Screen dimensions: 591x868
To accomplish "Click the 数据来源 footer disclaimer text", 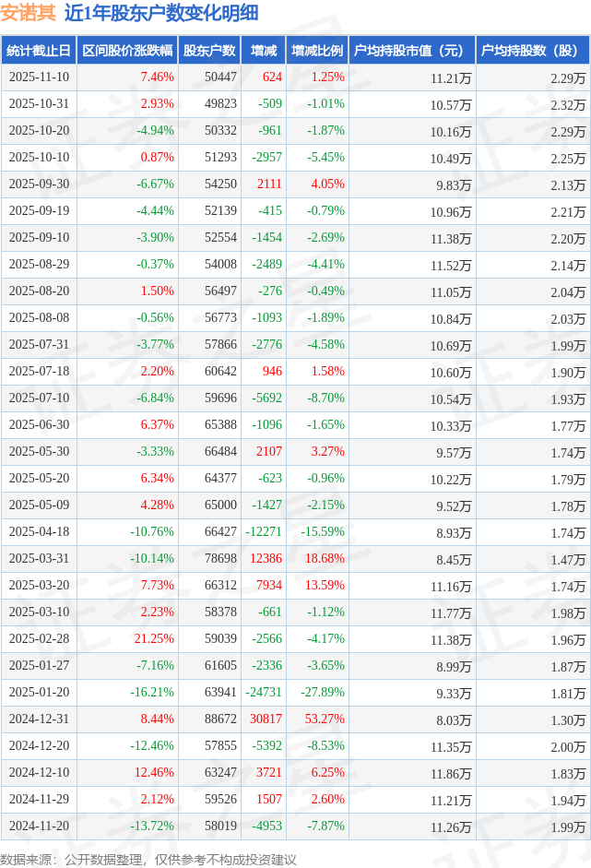I will 148,859.
